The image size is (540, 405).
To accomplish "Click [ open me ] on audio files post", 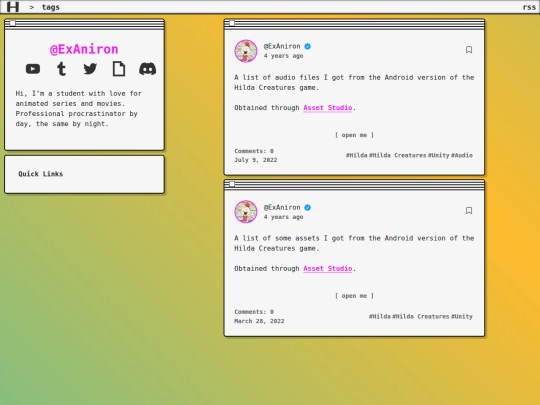I will (x=354, y=135).
